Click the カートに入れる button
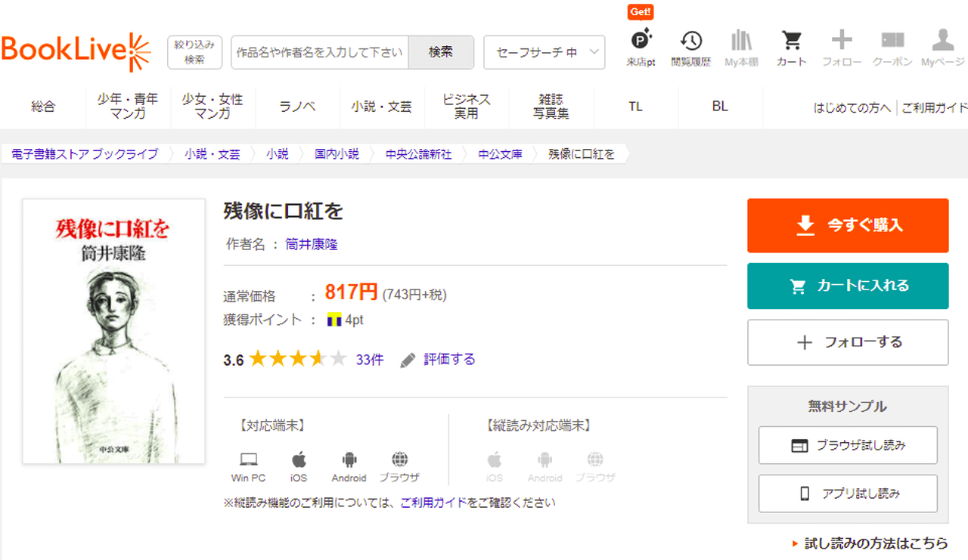The height and width of the screenshot is (560, 968). (848, 286)
